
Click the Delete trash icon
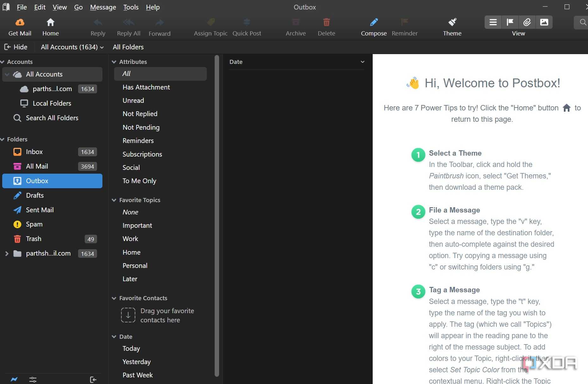coord(327,22)
